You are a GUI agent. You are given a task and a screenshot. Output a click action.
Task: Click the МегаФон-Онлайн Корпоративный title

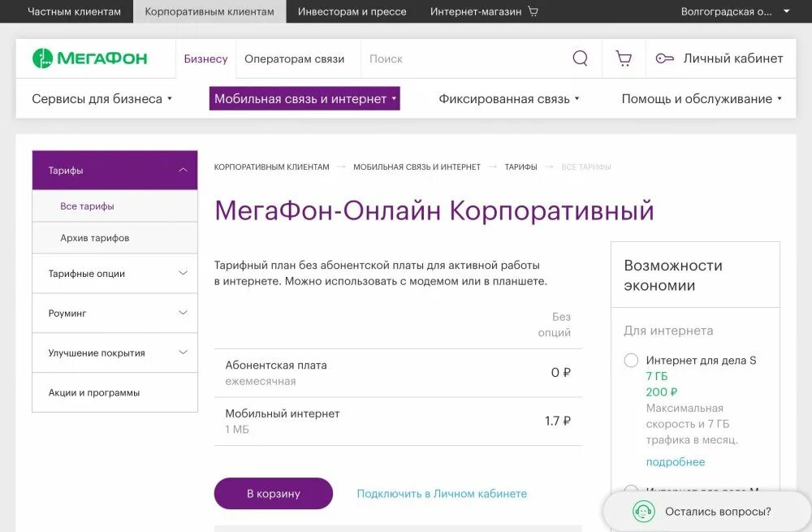coord(434,210)
